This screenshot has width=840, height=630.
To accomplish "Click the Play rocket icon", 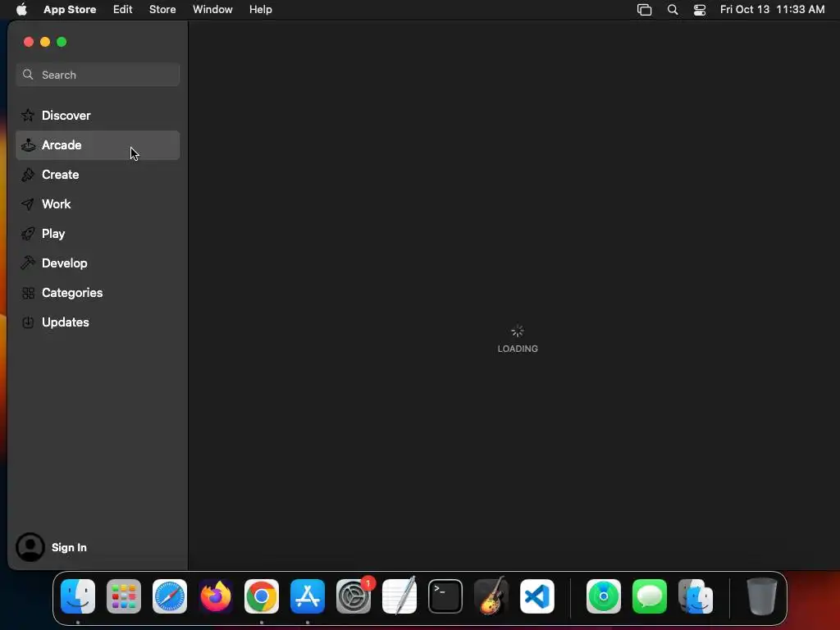I will (x=28, y=234).
